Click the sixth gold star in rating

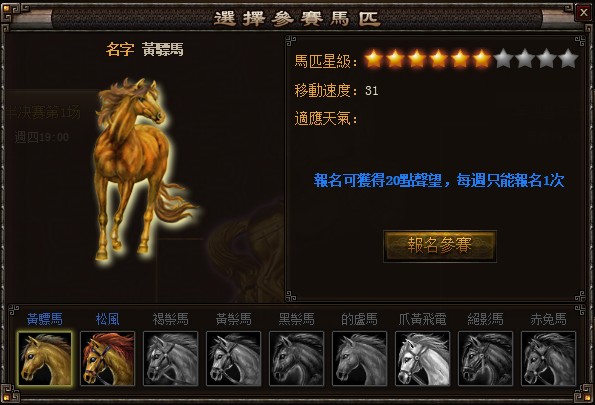point(482,59)
